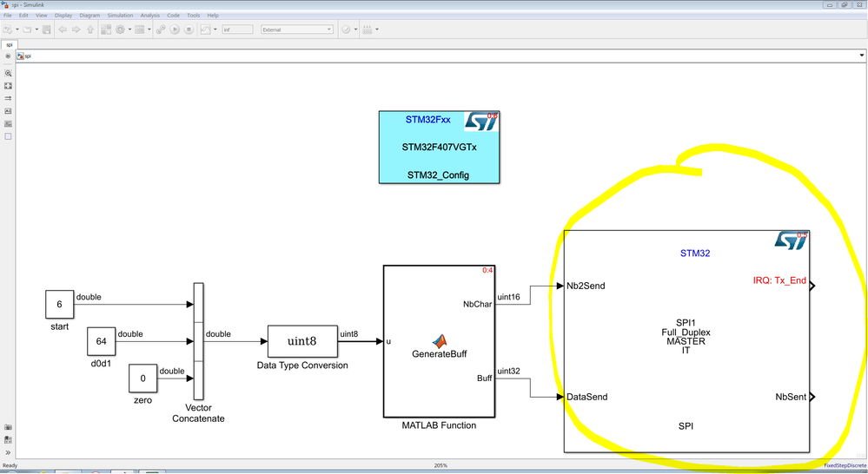Expand the Open recent files dropdown arrow
The height and width of the screenshot is (474, 868).
tap(36, 30)
